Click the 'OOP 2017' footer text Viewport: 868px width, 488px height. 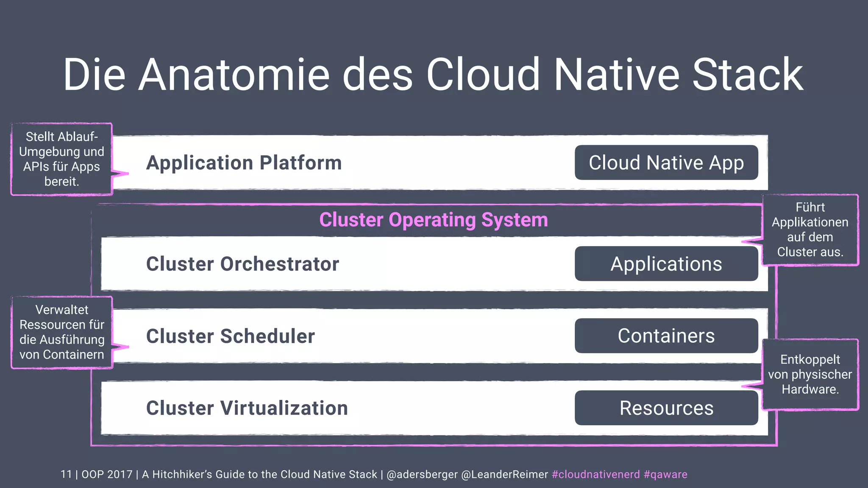(107, 474)
